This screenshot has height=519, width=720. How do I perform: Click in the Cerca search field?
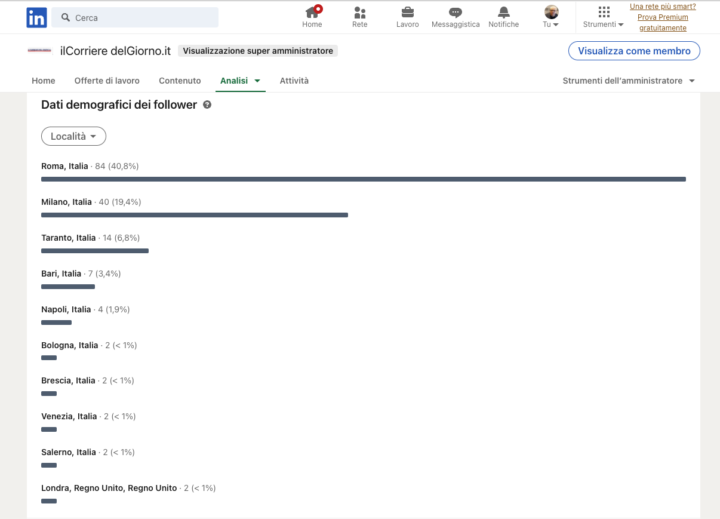coord(135,17)
